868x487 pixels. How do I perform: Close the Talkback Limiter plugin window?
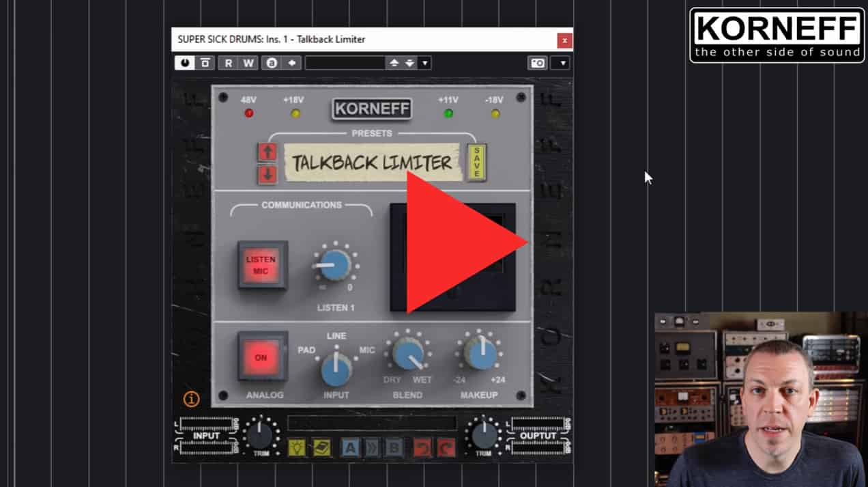(x=564, y=40)
